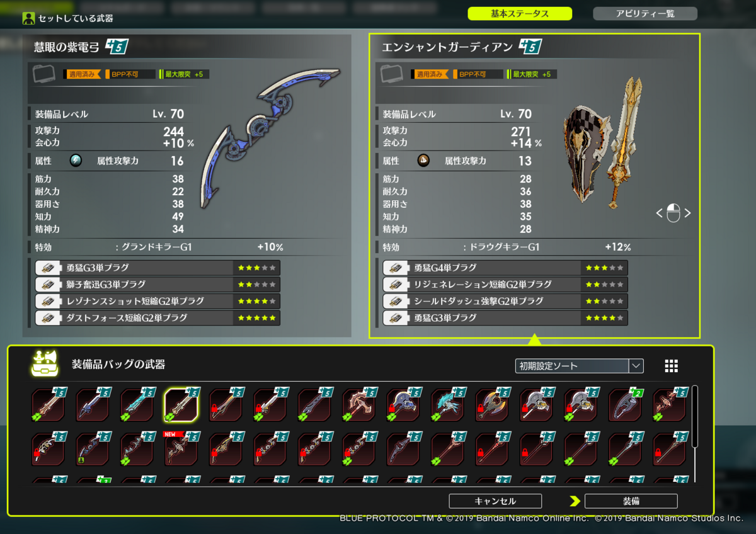The height and width of the screenshot is (534, 756).
Task: Click the plug icon of シールドダッシュ強撃G2単プラグ
Action: [x=394, y=301]
